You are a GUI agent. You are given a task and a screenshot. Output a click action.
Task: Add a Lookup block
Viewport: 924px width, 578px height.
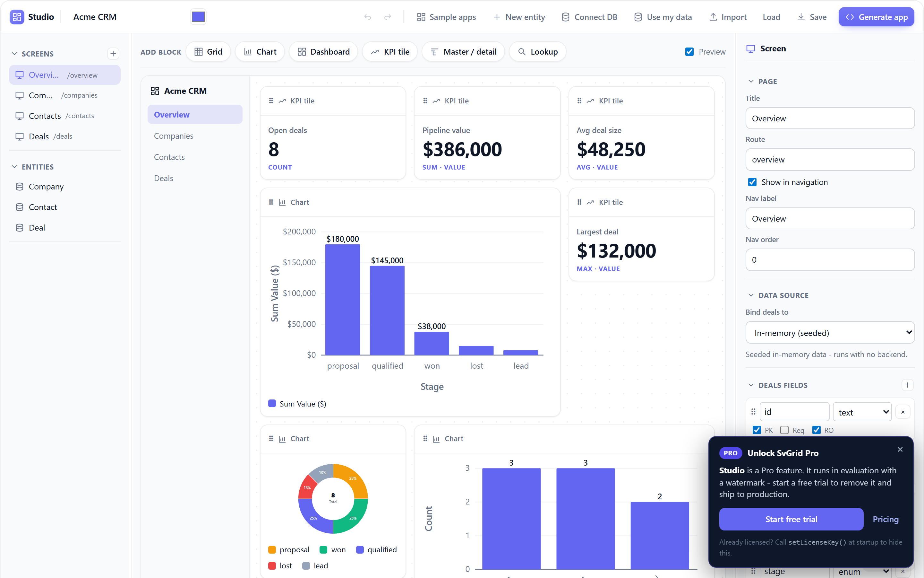[538, 52]
